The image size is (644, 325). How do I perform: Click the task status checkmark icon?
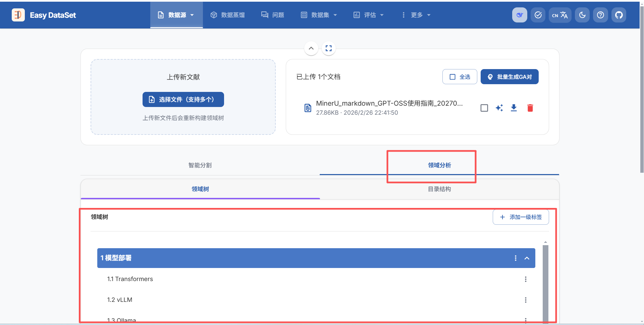click(538, 15)
